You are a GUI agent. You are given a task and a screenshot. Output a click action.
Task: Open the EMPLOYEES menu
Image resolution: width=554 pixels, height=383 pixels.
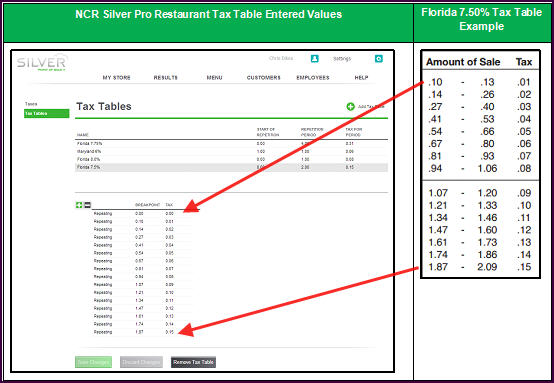pyautogui.click(x=313, y=77)
